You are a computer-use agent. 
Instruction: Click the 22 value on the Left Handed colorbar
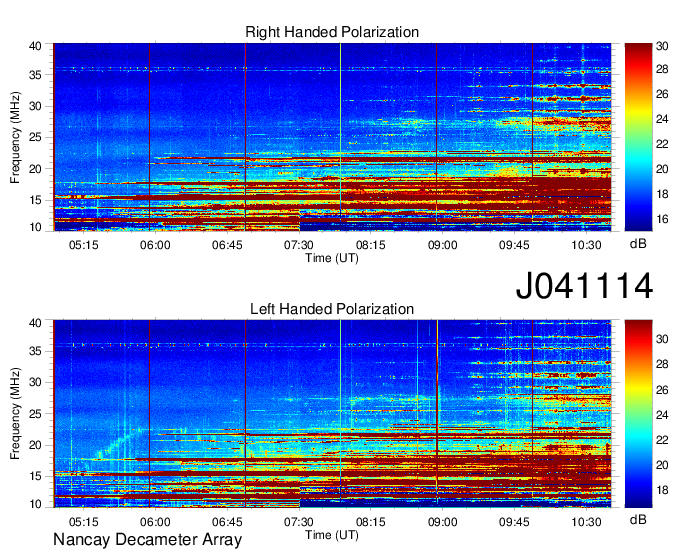click(x=662, y=440)
